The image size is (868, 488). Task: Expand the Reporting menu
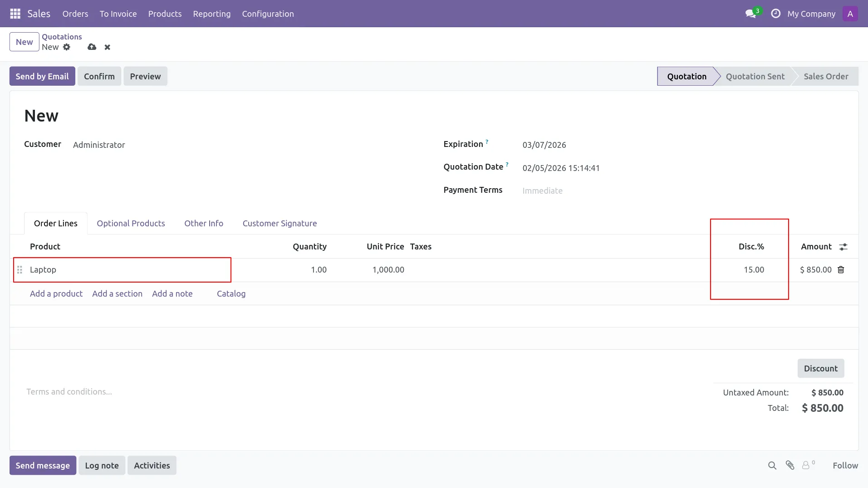click(x=211, y=14)
